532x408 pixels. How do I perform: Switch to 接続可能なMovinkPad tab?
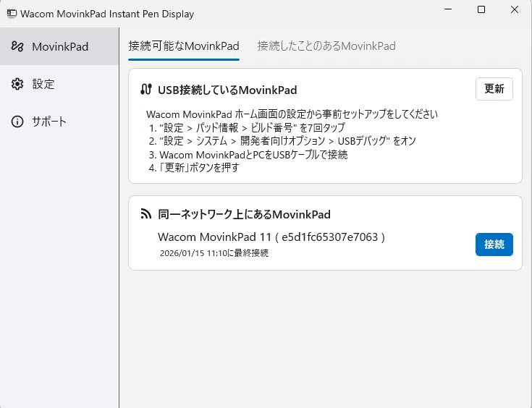(x=184, y=46)
